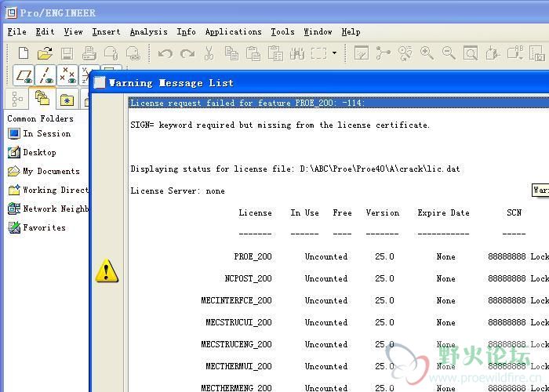The width and height of the screenshot is (549, 392).
Task: Click the license file path lic.dat line
Action: pos(295,169)
